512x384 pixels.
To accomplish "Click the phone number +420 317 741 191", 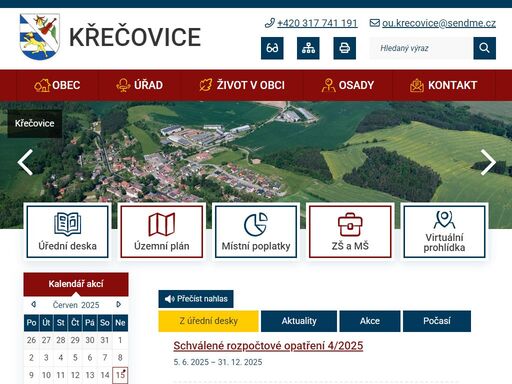I will point(317,23).
